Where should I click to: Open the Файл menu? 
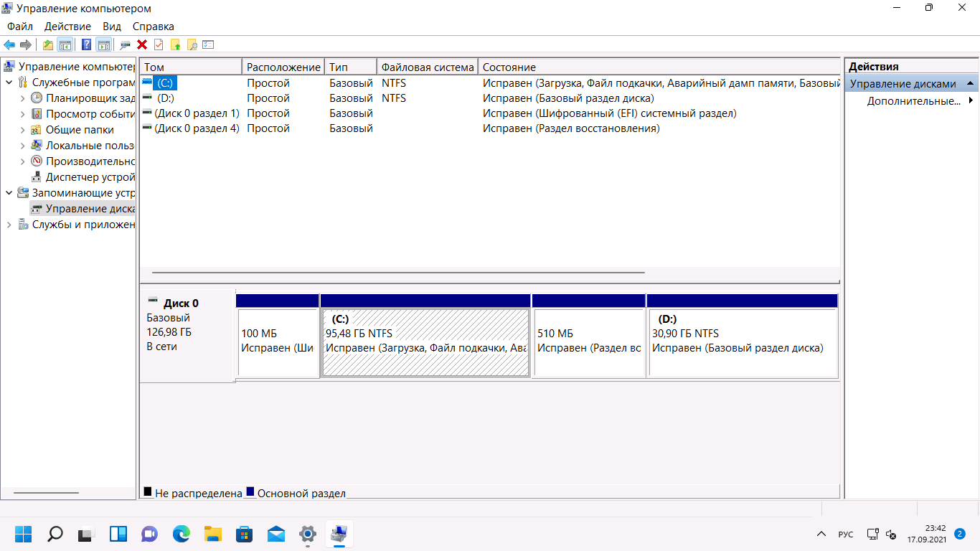click(20, 27)
